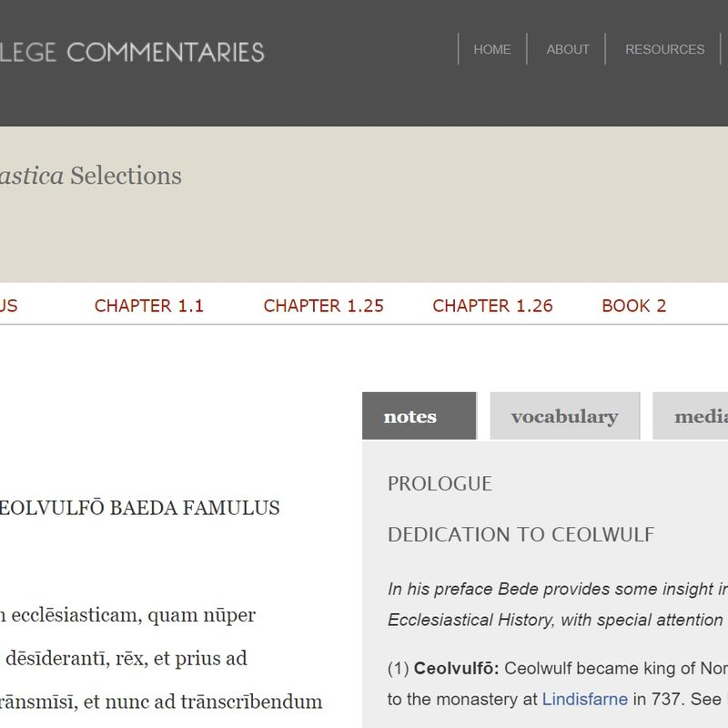Open CHAPTER 1.25
Screen dimensions: 728x728
(324, 306)
